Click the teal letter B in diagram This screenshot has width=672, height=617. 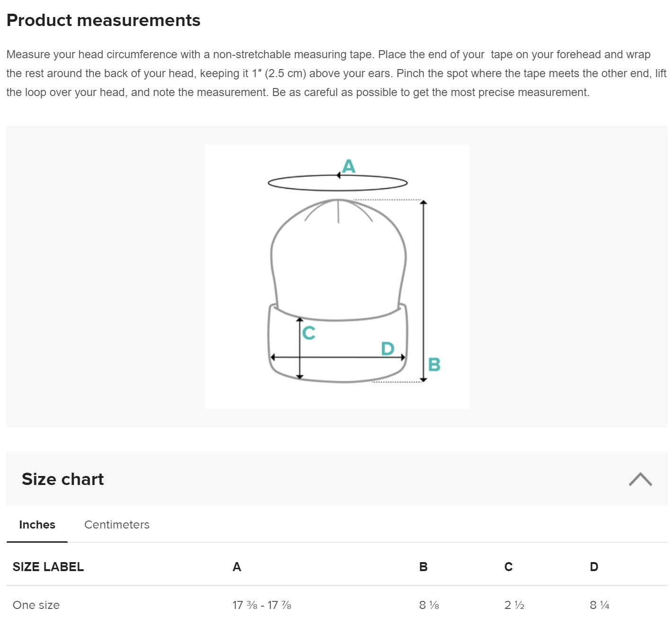coord(434,364)
